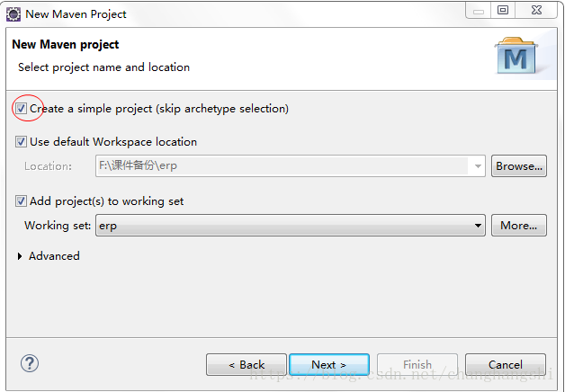Go back with the < Back button

pos(247,365)
